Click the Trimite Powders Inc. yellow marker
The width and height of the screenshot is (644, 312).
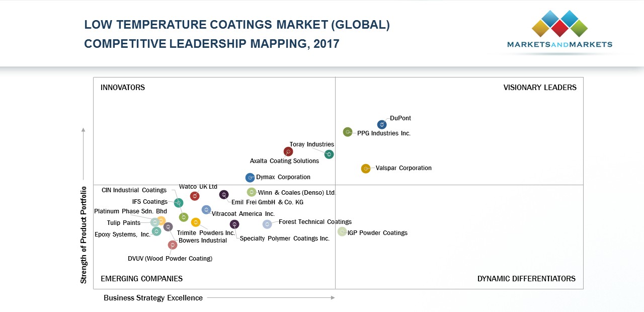tap(196, 222)
